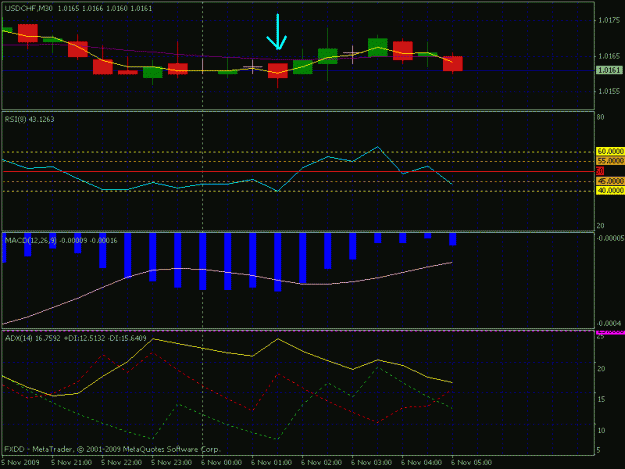This screenshot has height=469, width=625.
Task: Click the RSI 40.0000 level label
Action: coord(610,191)
